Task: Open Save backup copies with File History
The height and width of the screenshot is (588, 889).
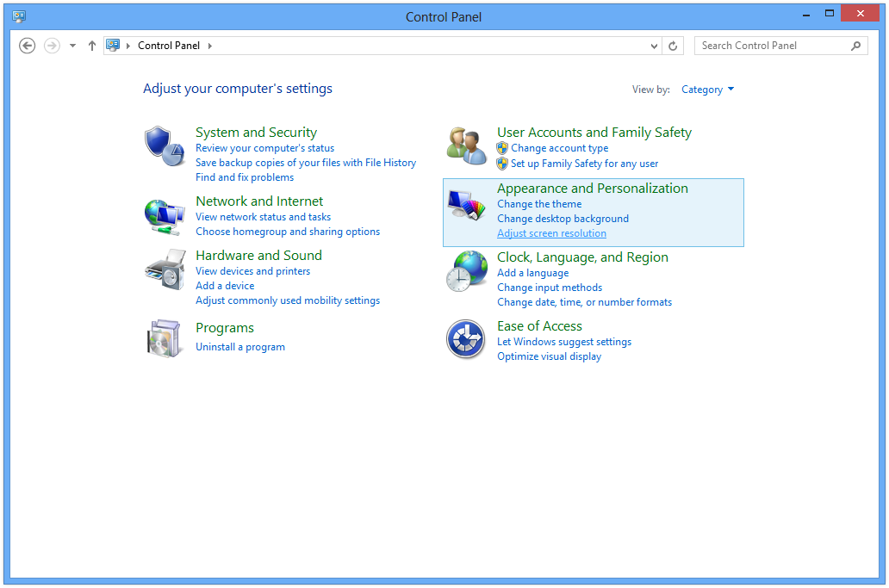Action: [x=306, y=163]
